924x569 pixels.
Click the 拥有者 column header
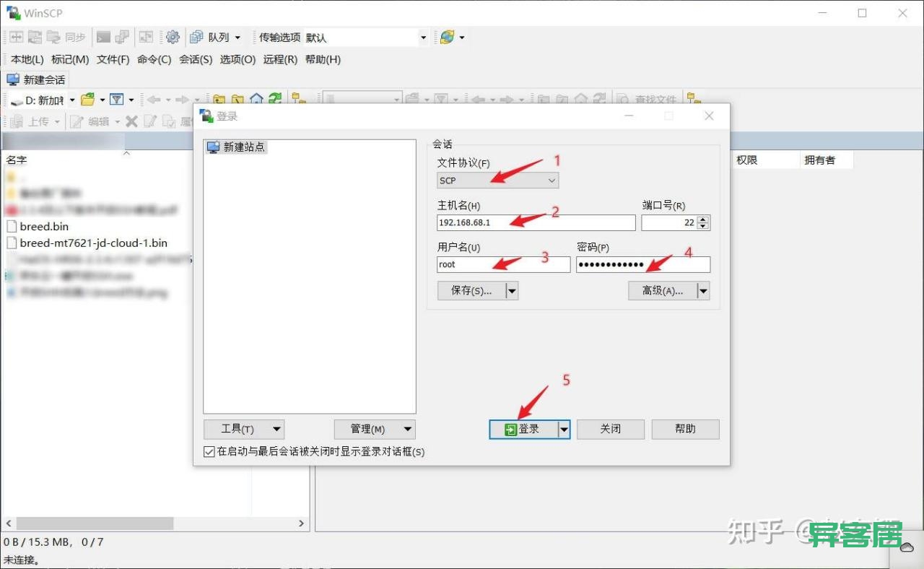coord(826,160)
